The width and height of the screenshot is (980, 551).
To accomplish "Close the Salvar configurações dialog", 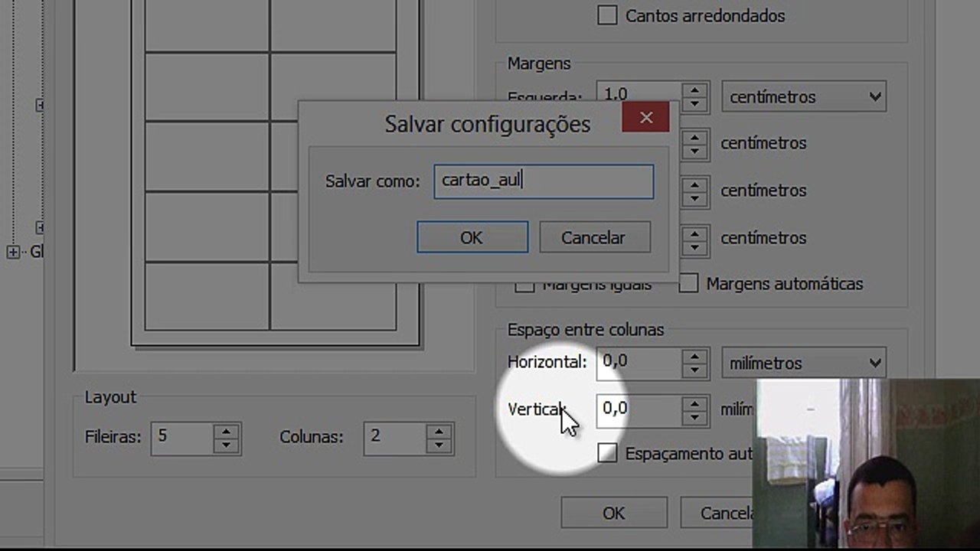I will (x=645, y=118).
